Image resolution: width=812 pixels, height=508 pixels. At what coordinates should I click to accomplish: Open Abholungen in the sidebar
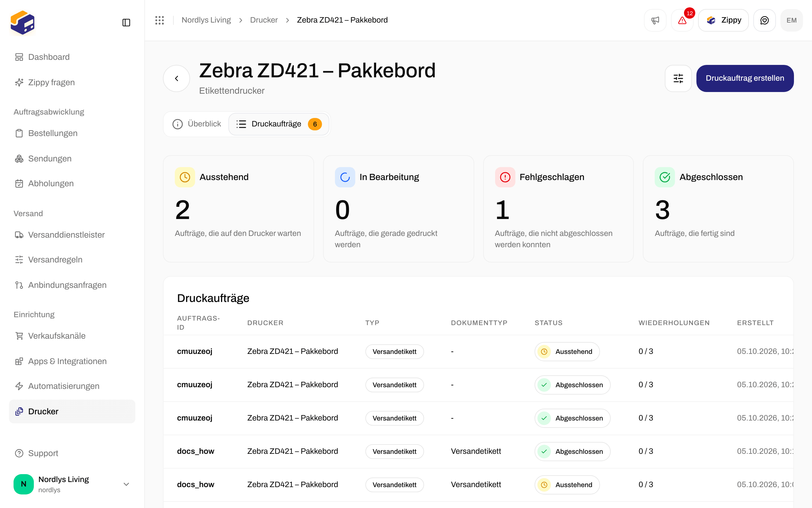point(72,183)
